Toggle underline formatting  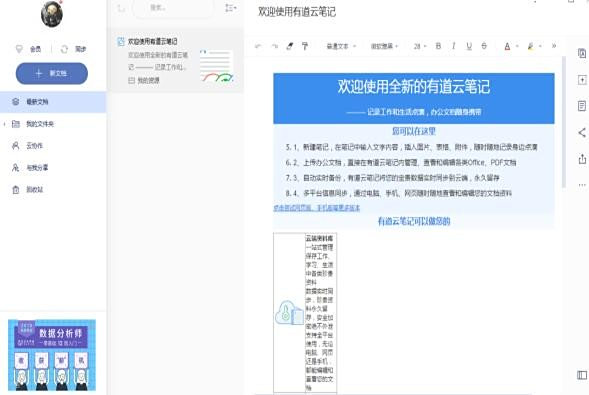(469, 46)
